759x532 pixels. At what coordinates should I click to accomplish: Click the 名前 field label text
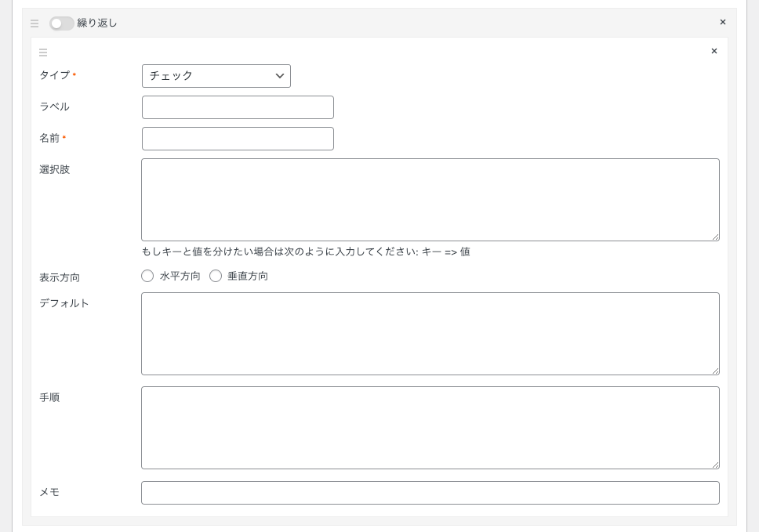49,139
